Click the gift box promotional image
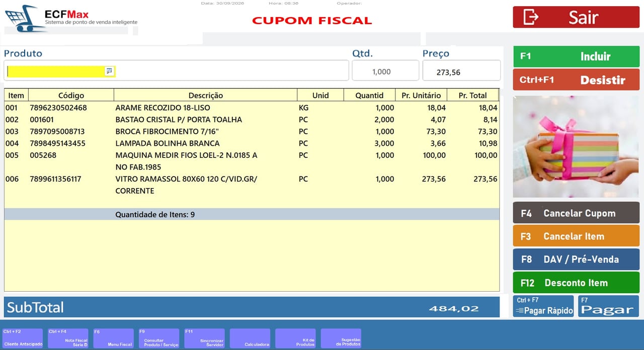The height and width of the screenshot is (350, 644). [x=576, y=146]
